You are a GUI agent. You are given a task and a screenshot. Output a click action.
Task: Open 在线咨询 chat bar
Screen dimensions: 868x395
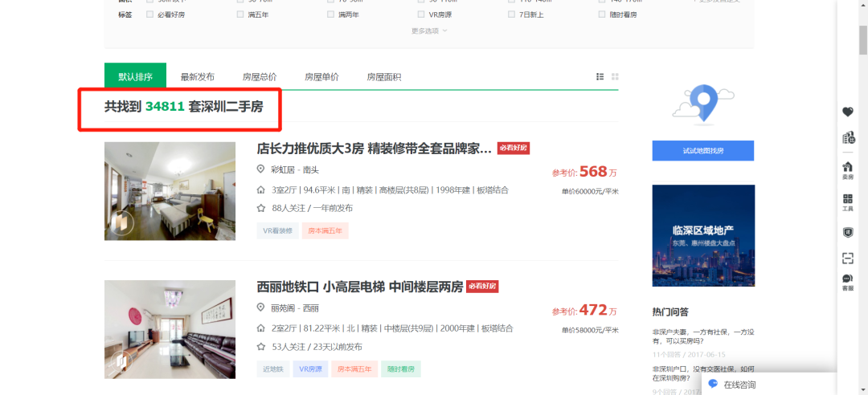[770, 384]
